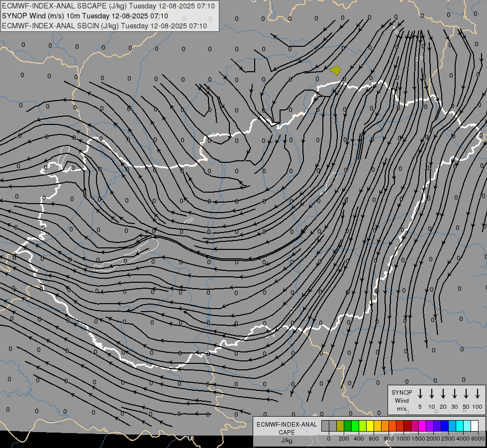Click the wind arrow above 30 m/s
The height and width of the screenshot is (448, 487).
point(454,394)
